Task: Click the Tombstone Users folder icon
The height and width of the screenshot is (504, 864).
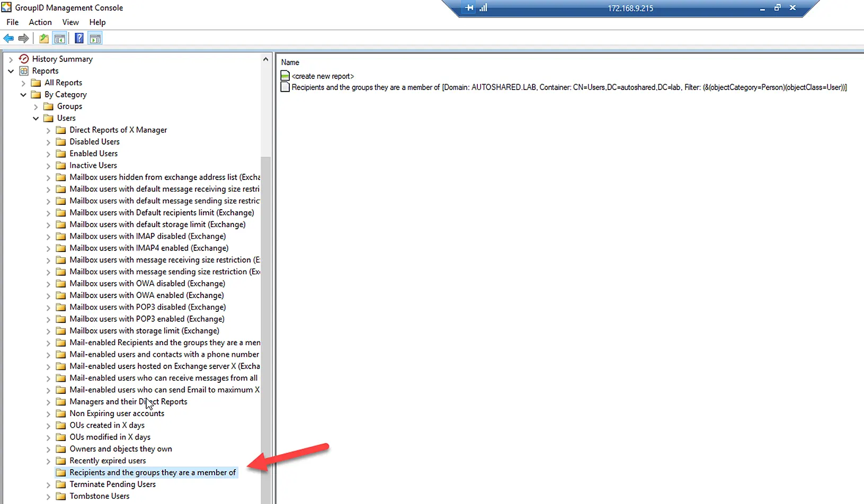Action: 61,496
